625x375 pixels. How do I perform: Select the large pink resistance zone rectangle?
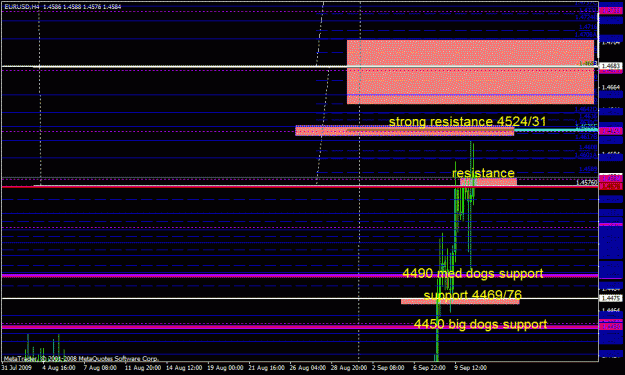tap(470, 72)
